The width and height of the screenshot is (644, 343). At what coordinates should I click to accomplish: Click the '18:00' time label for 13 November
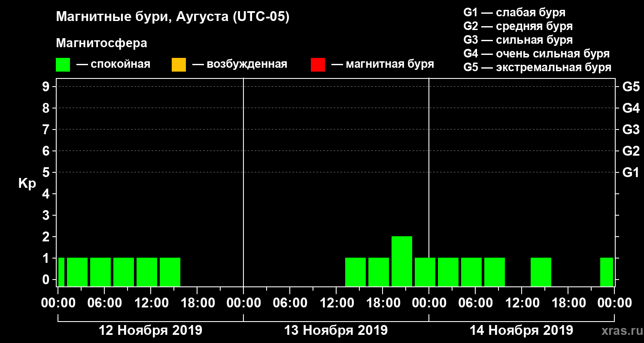383,303
